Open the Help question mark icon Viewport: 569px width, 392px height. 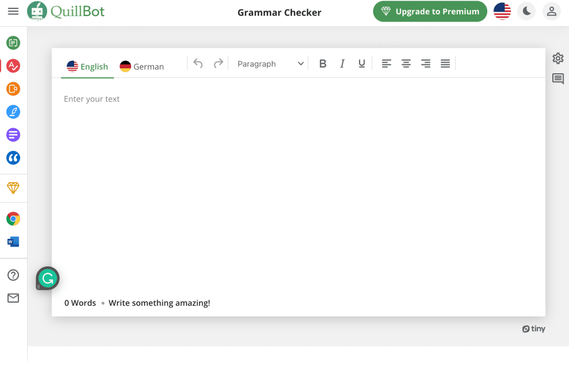13,275
